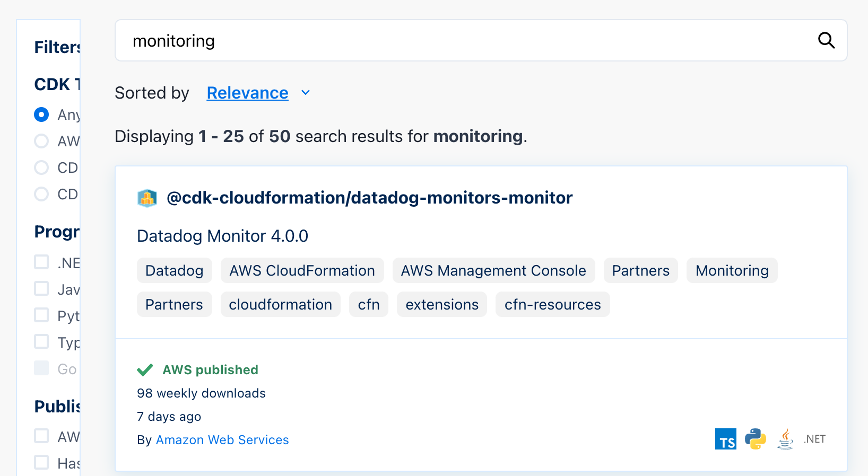Click the extensions tag
The height and width of the screenshot is (476, 868).
pyautogui.click(x=442, y=304)
